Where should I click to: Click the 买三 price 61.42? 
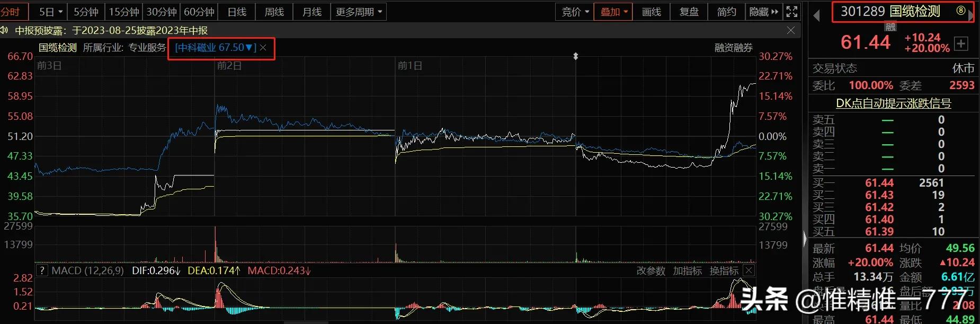click(x=879, y=207)
